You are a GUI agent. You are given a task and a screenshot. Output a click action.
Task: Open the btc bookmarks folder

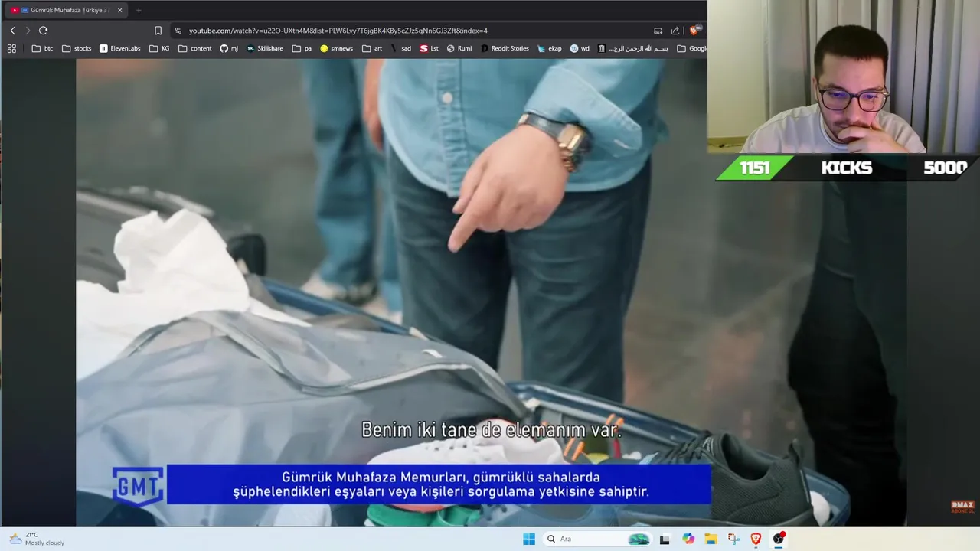click(x=43, y=48)
